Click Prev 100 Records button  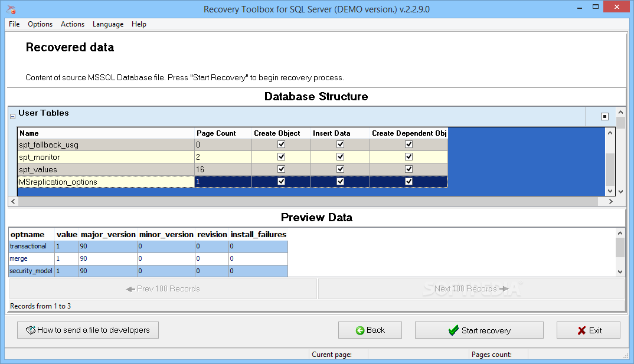[163, 289]
